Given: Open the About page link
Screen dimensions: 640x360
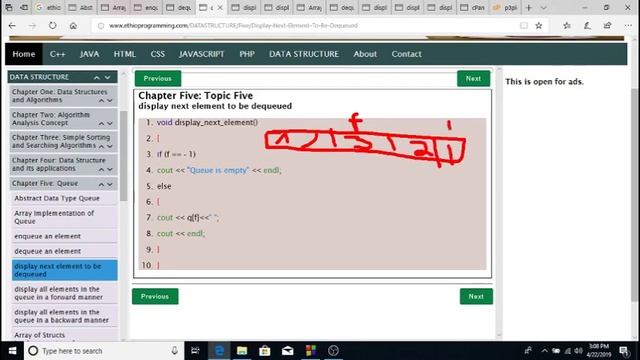Looking at the screenshot, I should pyautogui.click(x=365, y=54).
